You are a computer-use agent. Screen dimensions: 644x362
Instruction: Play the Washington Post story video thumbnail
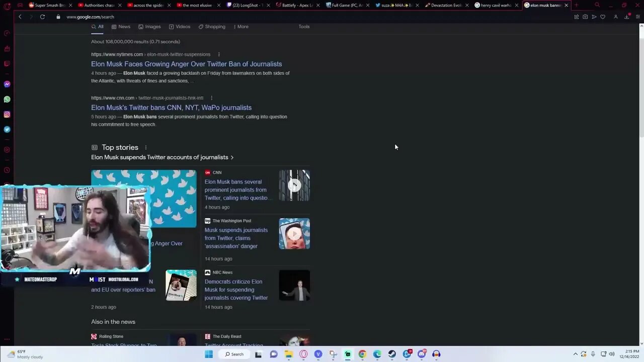click(x=294, y=233)
